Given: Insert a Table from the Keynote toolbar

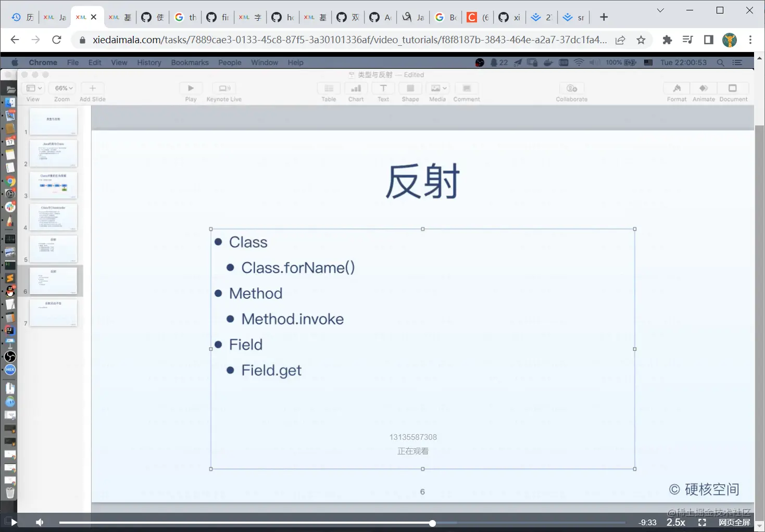Looking at the screenshot, I should point(329,88).
